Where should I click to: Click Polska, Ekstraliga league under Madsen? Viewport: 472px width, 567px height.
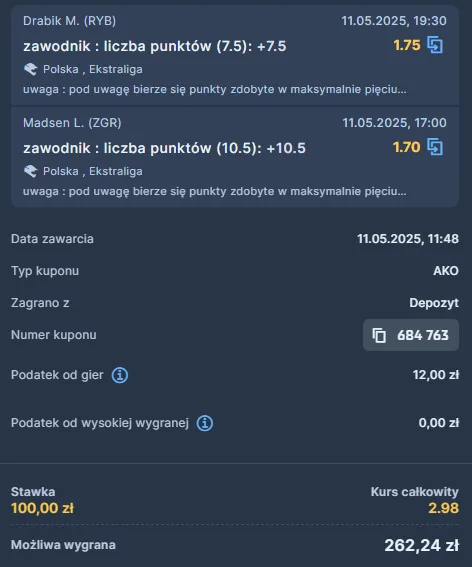93,171
